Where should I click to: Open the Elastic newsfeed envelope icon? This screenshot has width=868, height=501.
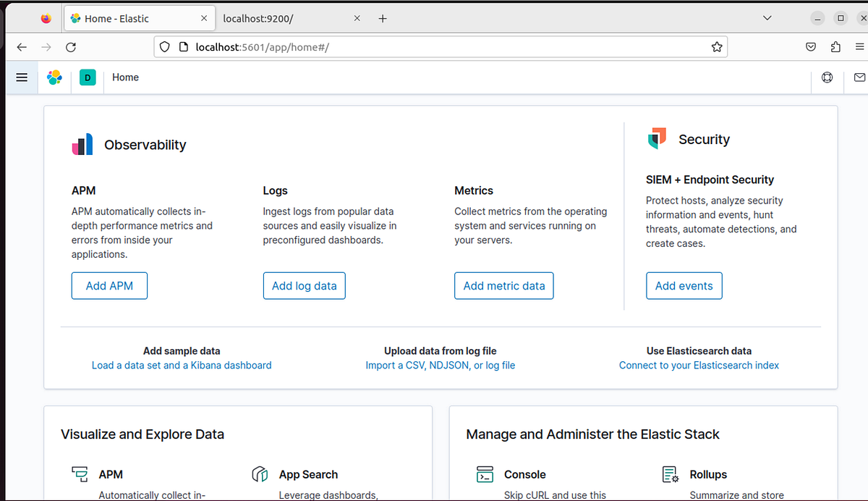[859, 77]
